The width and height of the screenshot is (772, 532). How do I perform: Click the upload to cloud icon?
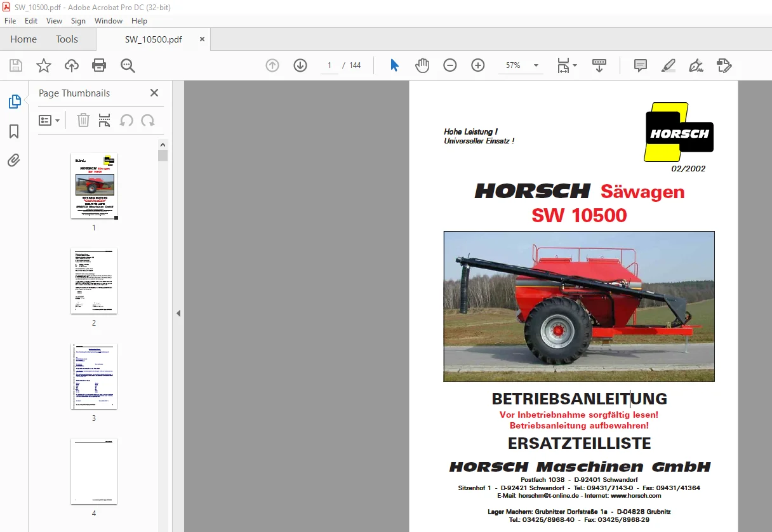(x=72, y=65)
